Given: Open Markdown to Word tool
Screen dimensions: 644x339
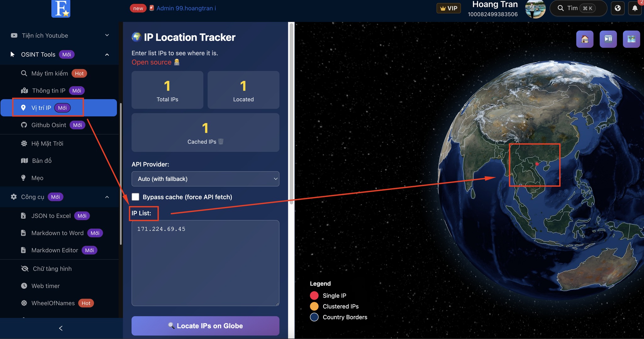Looking at the screenshot, I should click(x=59, y=233).
